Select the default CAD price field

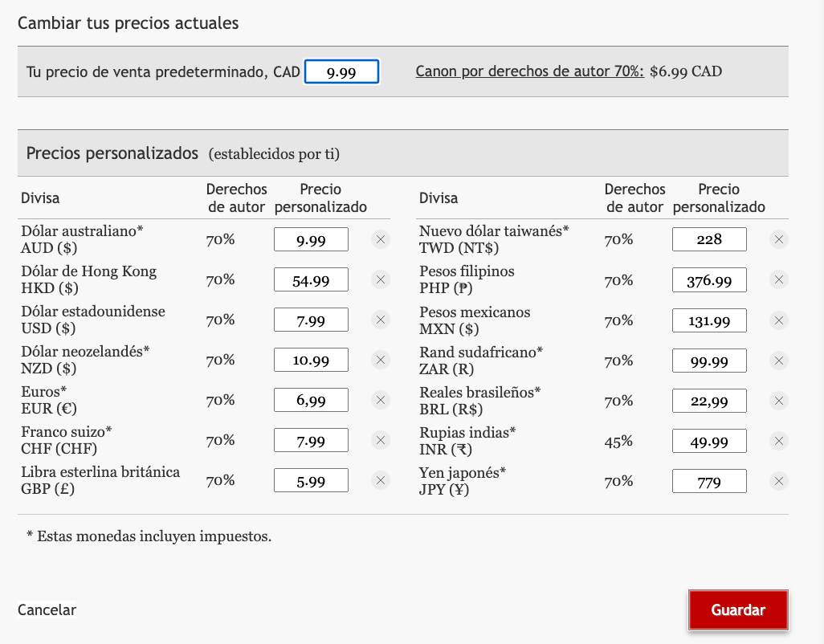(341, 71)
